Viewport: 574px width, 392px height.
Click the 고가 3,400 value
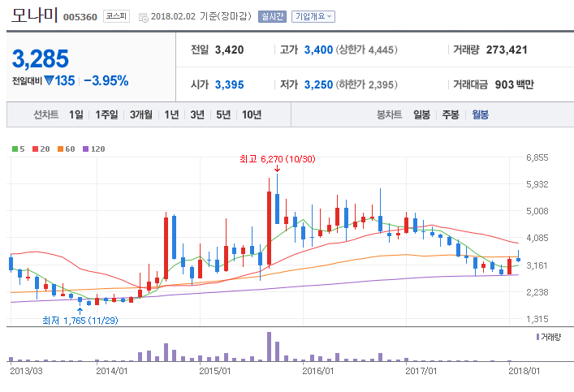coord(318,50)
